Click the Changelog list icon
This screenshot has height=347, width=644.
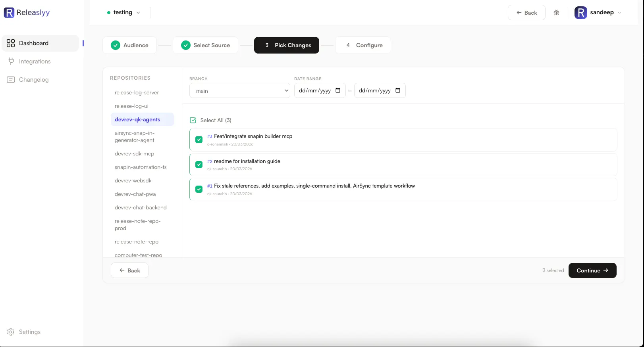(11, 80)
